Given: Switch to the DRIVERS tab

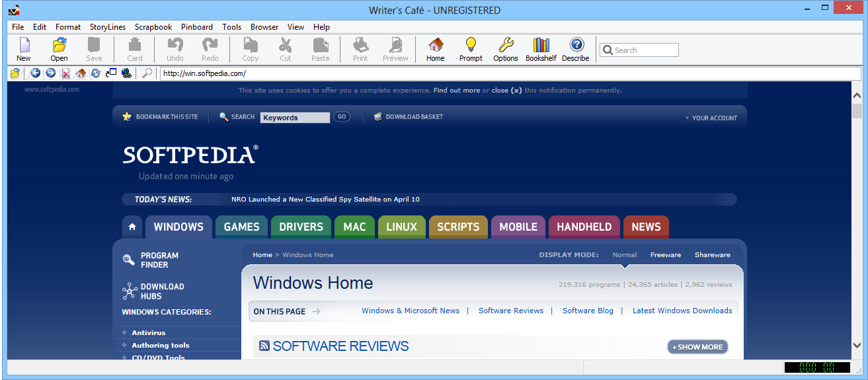Looking at the screenshot, I should coord(301,227).
